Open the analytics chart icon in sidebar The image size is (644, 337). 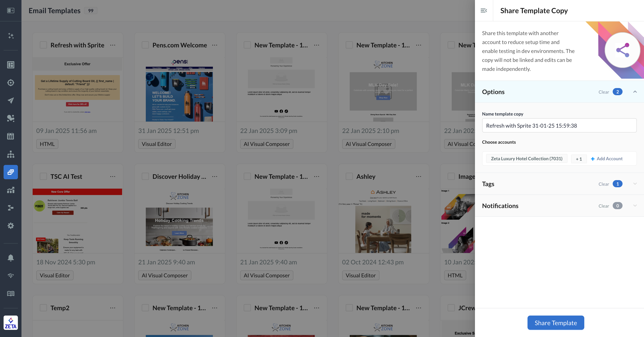click(x=11, y=190)
